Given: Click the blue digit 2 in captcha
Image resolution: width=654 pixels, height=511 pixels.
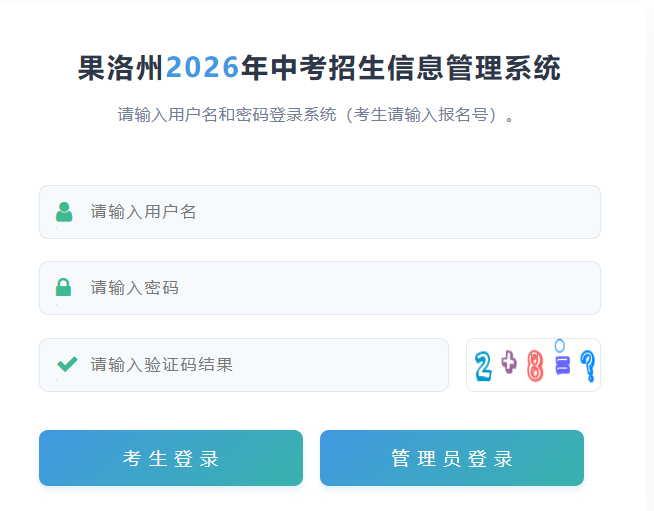Looking at the screenshot, I should coord(483,366).
